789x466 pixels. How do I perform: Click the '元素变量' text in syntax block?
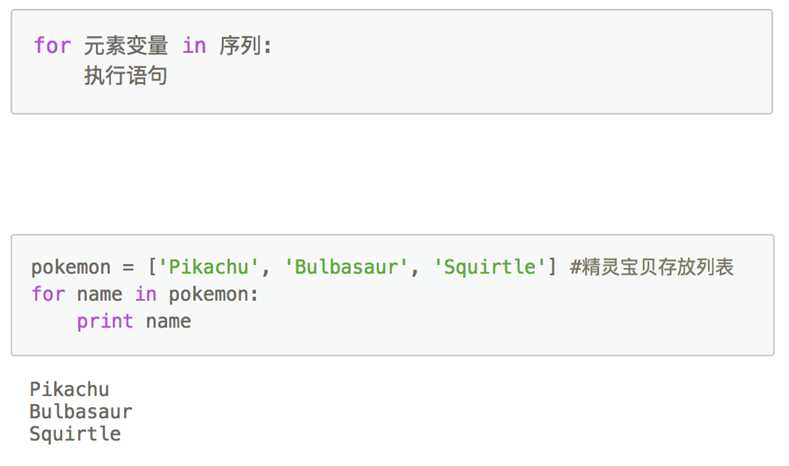tap(126, 46)
